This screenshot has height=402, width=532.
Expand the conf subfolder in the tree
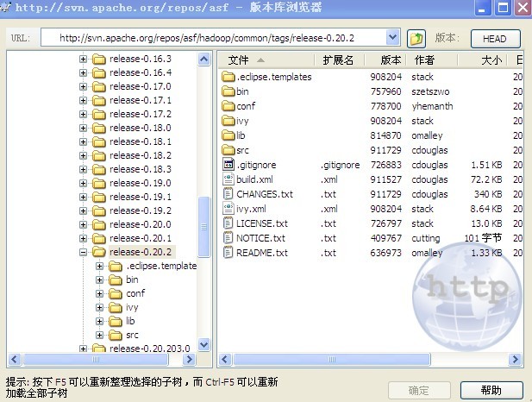click(x=99, y=293)
